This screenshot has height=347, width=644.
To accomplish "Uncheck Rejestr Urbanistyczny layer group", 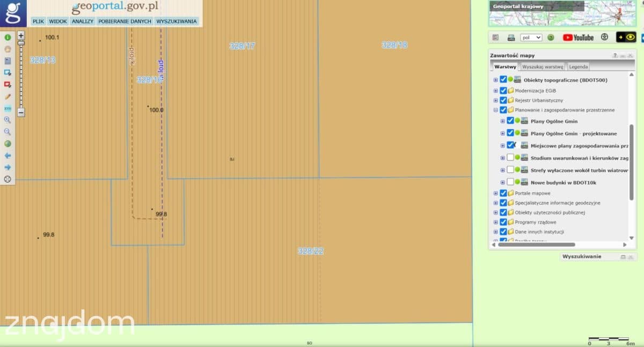I will [x=503, y=100].
